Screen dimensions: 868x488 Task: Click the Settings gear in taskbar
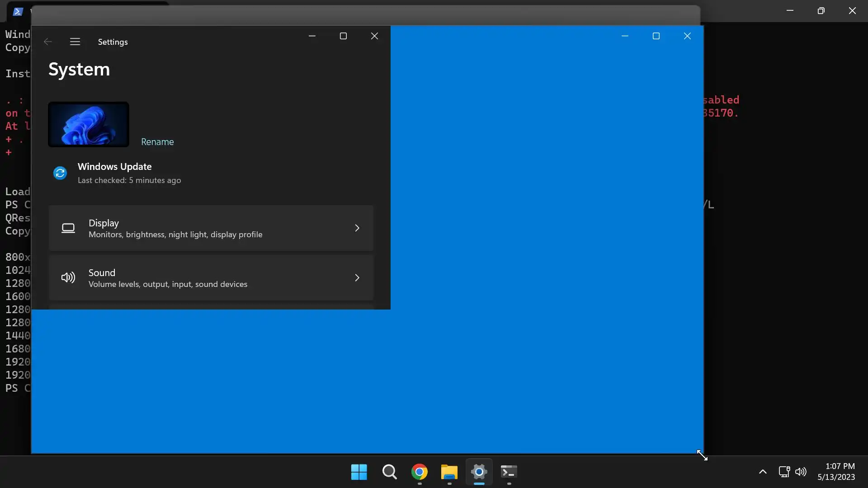[479, 472]
